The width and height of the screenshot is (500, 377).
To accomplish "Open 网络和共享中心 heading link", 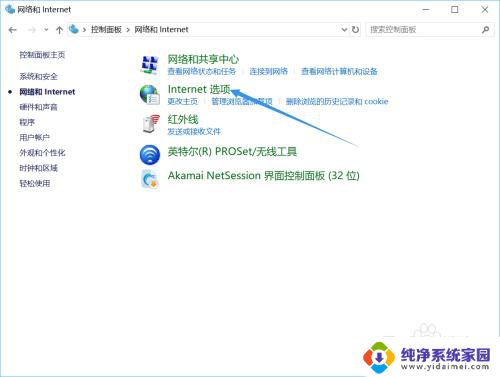I will point(203,59).
